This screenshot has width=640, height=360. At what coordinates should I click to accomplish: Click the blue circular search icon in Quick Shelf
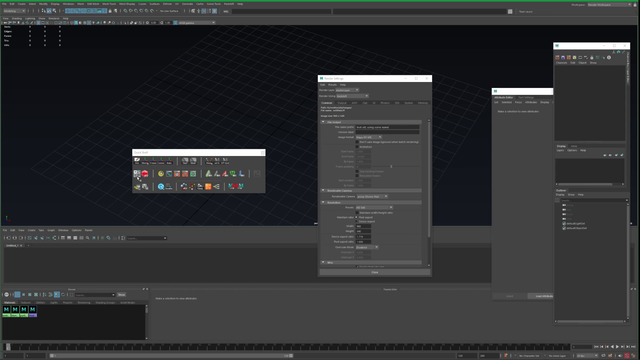tap(161, 187)
